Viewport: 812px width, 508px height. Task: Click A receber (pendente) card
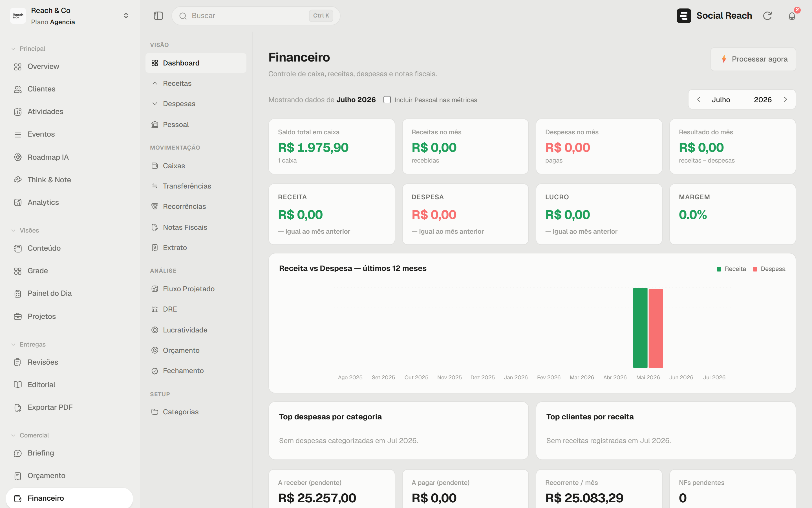[332, 489]
